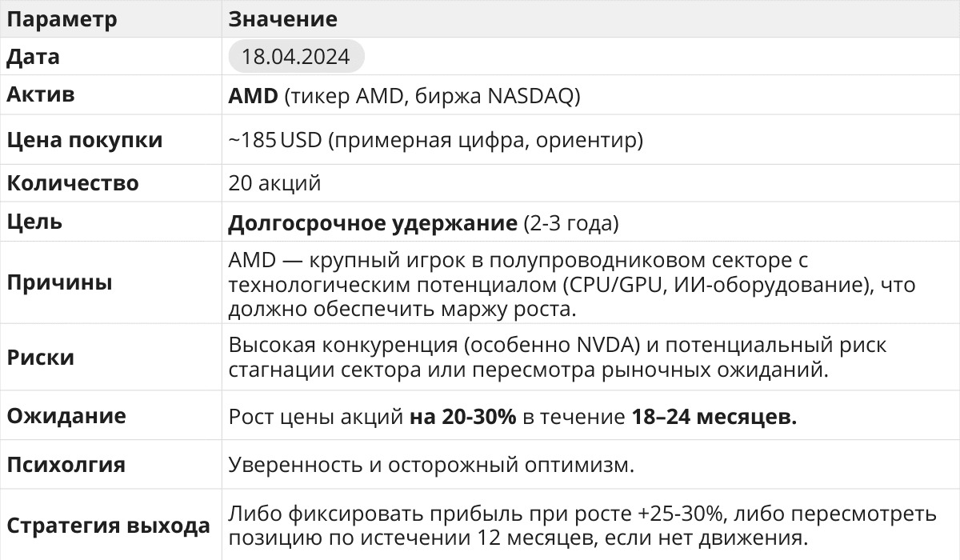Viewport: 960px width, 560px height.
Task: Click the Актив row label
Action: click(41, 94)
